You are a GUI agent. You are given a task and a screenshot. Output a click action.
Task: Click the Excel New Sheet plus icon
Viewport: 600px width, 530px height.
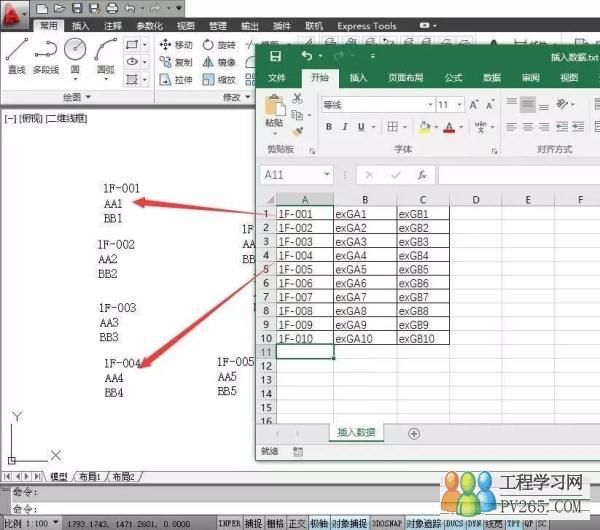pyautogui.click(x=414, y=434)
